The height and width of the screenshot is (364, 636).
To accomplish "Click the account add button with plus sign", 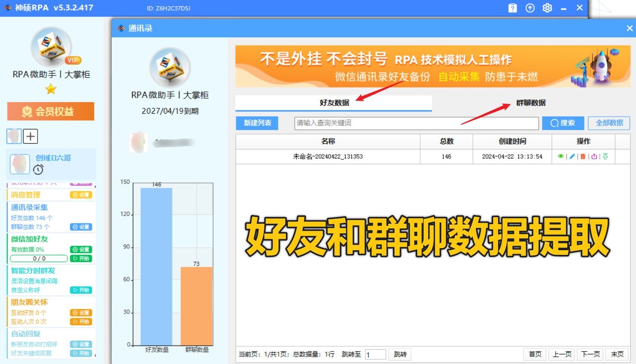I will coord(30,136).
